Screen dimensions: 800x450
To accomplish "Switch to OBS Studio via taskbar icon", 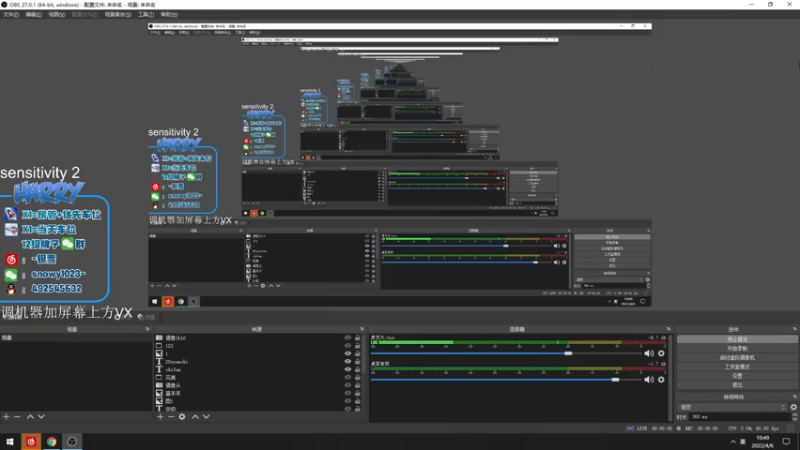I will pyautogui.click(x=72, y=441).
